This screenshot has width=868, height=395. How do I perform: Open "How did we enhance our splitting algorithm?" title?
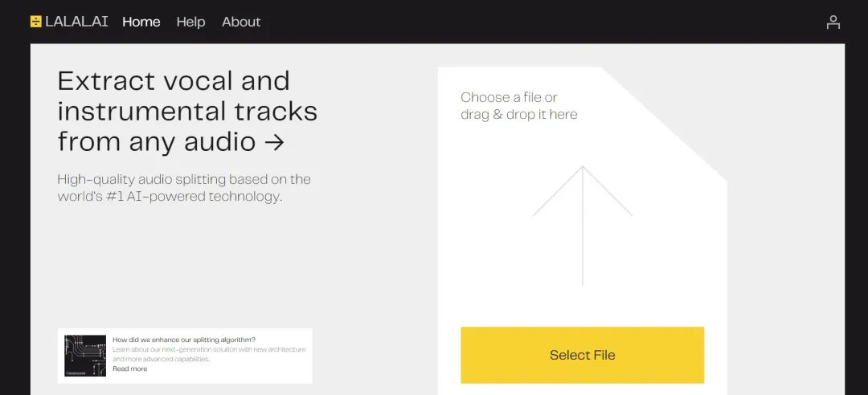[184, 340]
